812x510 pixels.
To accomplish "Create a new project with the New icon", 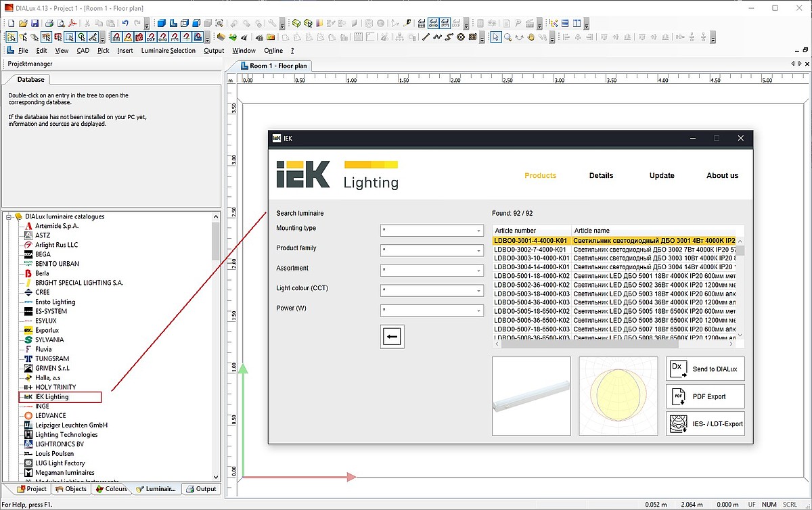I will [11, 22].
